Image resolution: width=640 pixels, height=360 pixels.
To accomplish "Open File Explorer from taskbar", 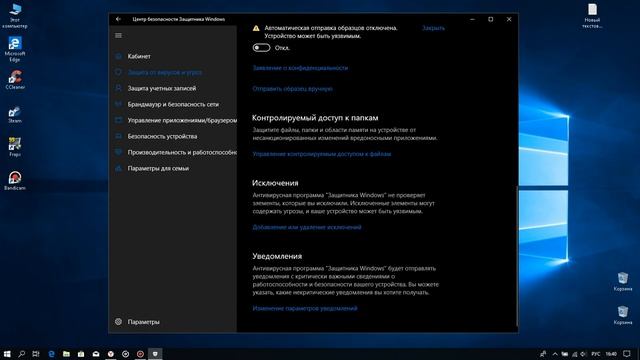I will (x=66, y=354).
